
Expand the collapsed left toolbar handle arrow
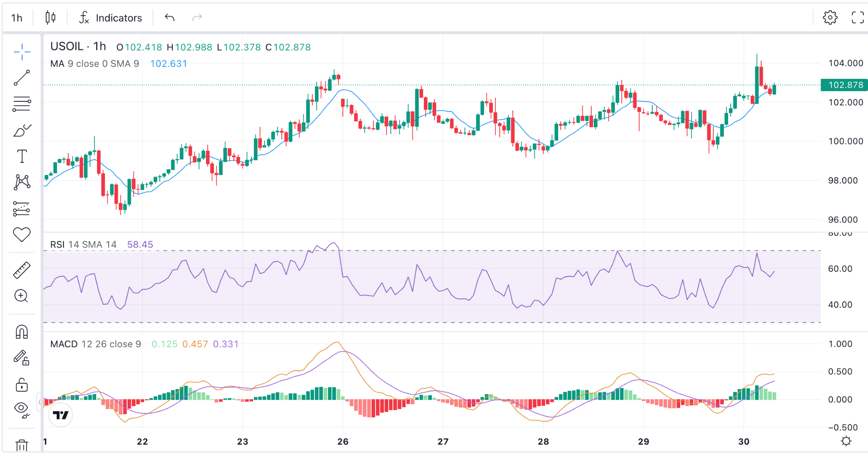pyautogui.click(x=39, y=401)
